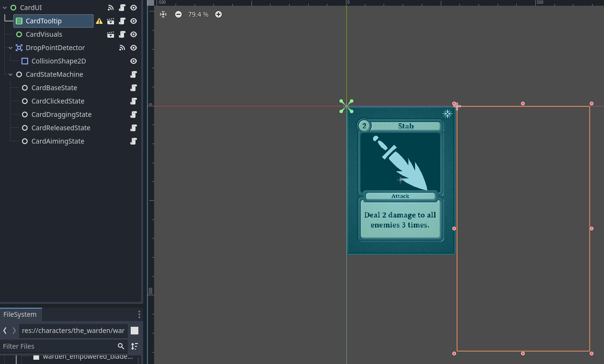
Task: Hide the CardVisuals node
Action: click(133, 34)
